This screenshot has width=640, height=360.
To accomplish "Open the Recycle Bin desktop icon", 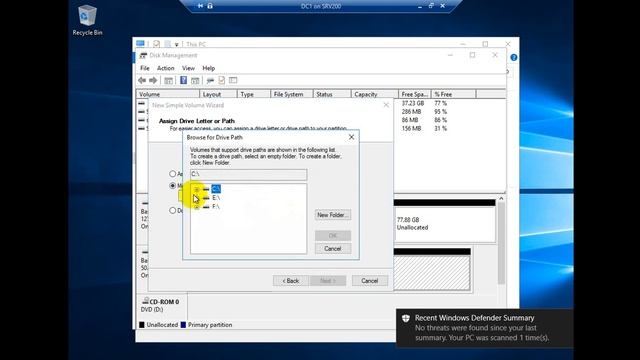I will 87,20.
